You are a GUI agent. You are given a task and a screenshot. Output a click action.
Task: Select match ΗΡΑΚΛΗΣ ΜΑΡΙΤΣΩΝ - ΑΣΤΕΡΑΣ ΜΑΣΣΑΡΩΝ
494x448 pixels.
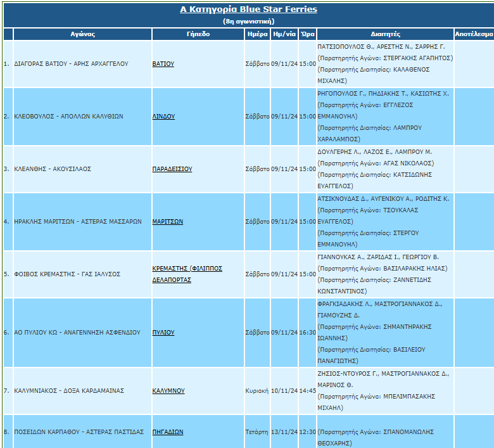click(78, 222)
